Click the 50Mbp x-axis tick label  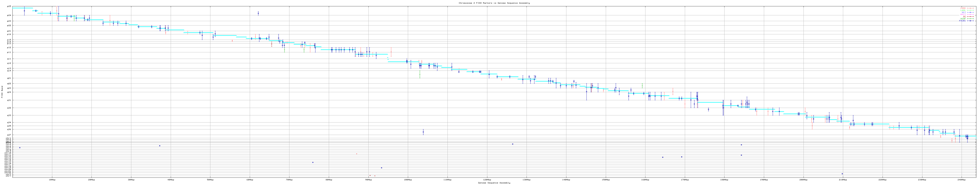210,179
